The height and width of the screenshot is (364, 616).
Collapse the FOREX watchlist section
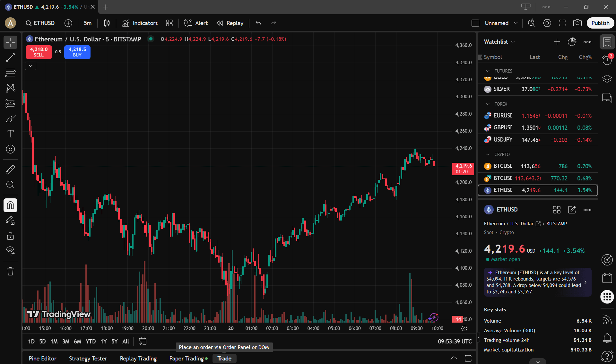[488, 104]
